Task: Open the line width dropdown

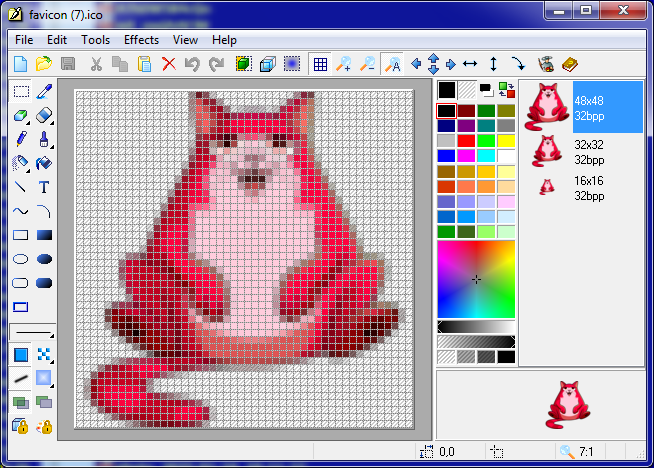Action: click(x=33, y=332)
